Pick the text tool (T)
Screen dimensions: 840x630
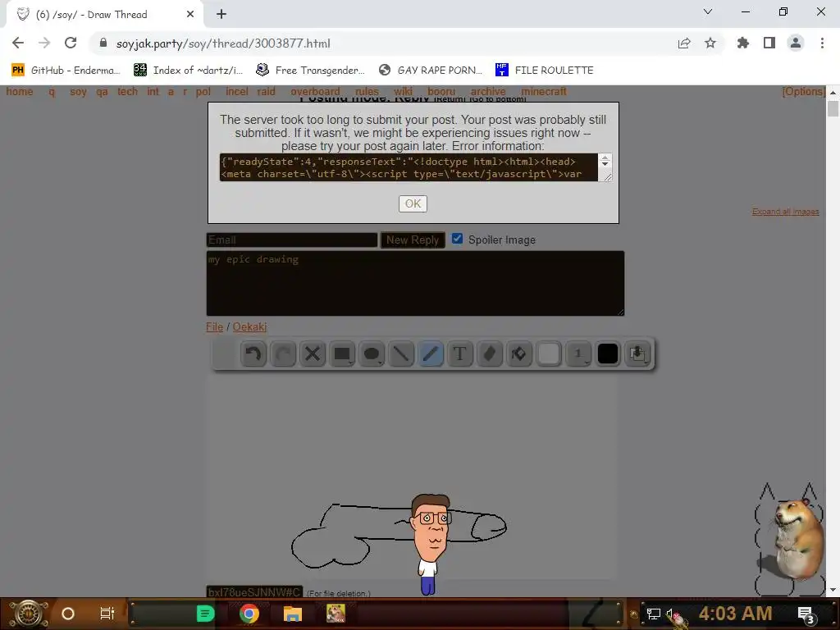460,354
